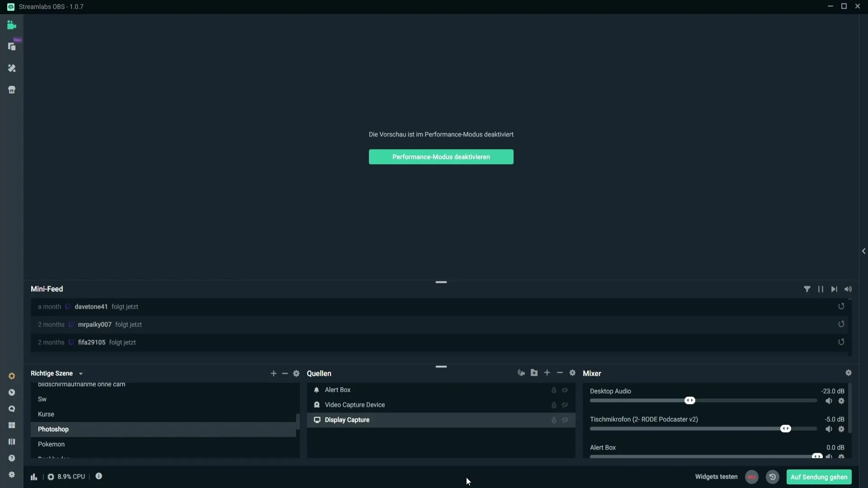Screen dimensions: 868x488
Task: Pause the Mini-Feed alert queue
Action: 821,289
